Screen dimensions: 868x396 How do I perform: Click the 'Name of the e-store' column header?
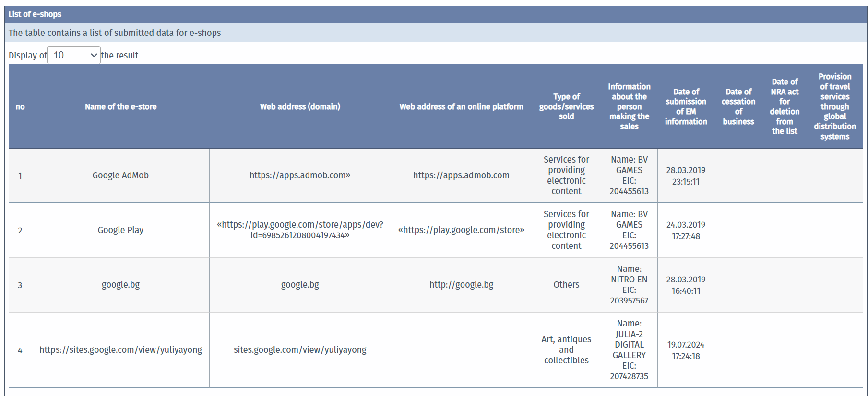point(120,106)
